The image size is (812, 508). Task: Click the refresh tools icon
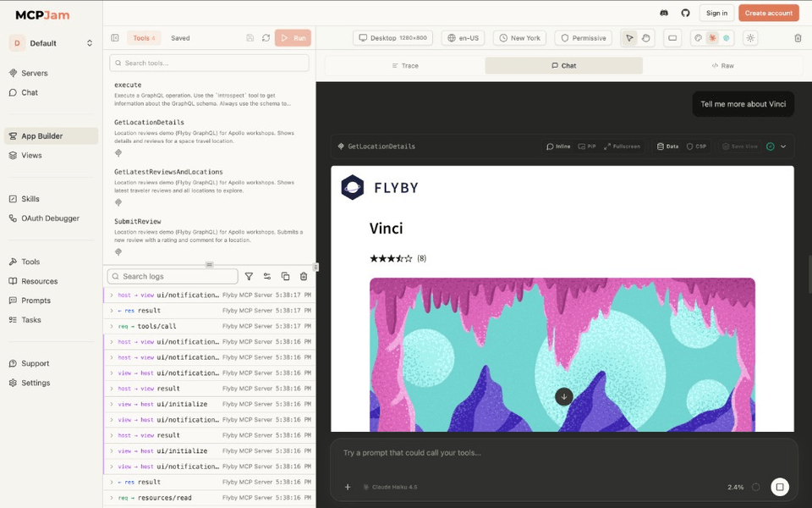pyautogui.click(x=266, y=38)
